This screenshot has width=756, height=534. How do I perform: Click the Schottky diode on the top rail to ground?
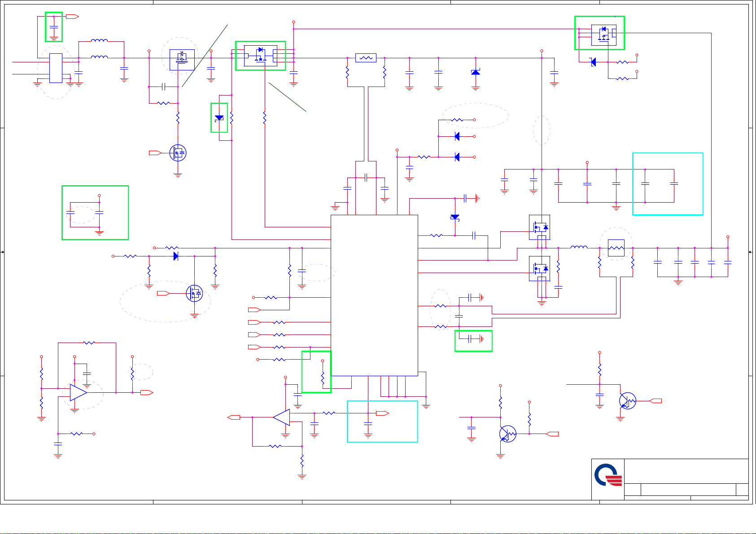(x=476, y=72)
